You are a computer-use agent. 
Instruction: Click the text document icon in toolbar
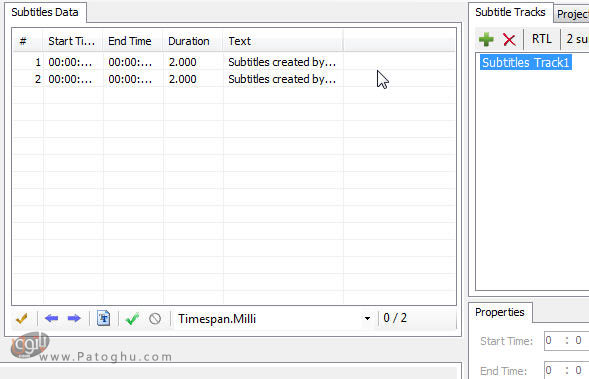pyautogui.click(x=103, y=319)
